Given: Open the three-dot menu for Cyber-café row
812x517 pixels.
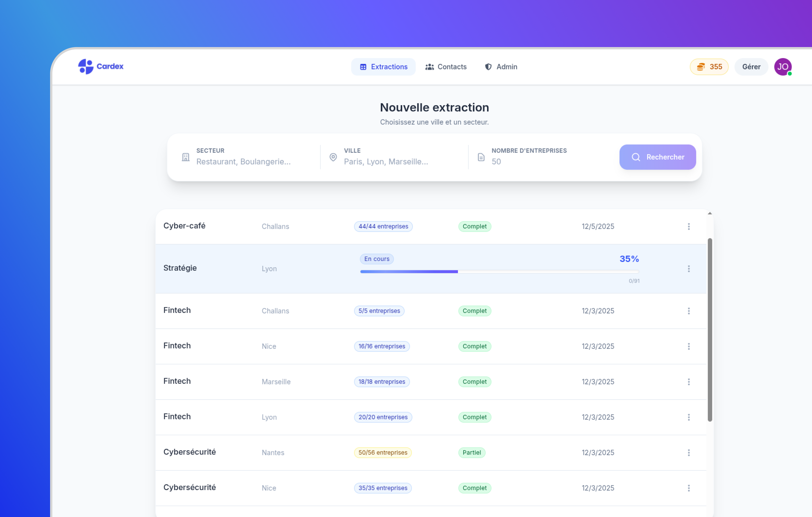Looking at the screenshot, I should point(688,226).
